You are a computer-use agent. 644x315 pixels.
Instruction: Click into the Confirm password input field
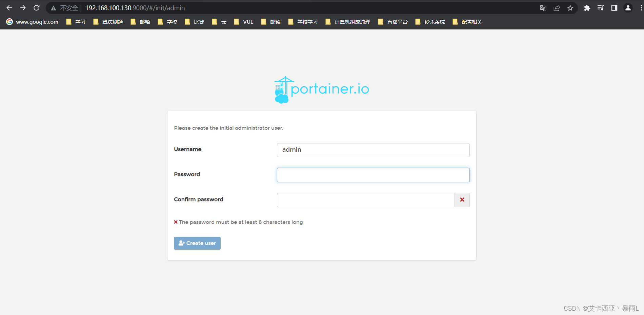click(366, 200)
